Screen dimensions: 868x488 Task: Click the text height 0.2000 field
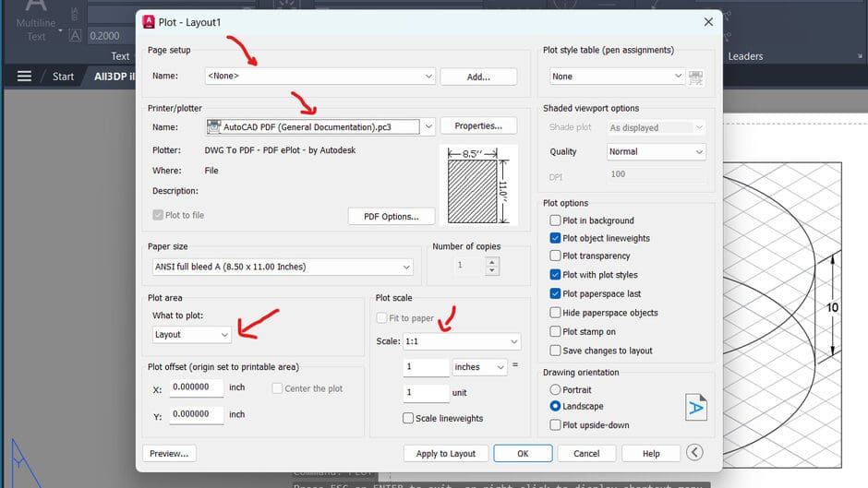tap(111, 36)
